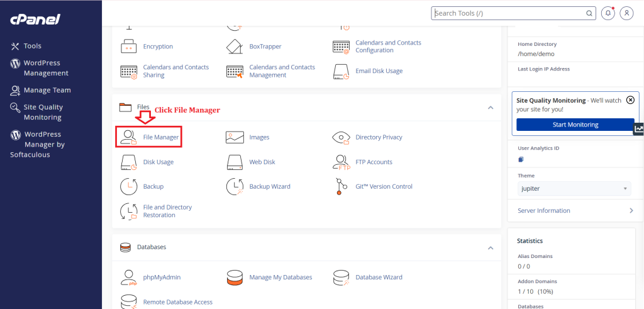Open the FTP Accounts icon
Screen dimensions: 644x309
click(341, 162)
